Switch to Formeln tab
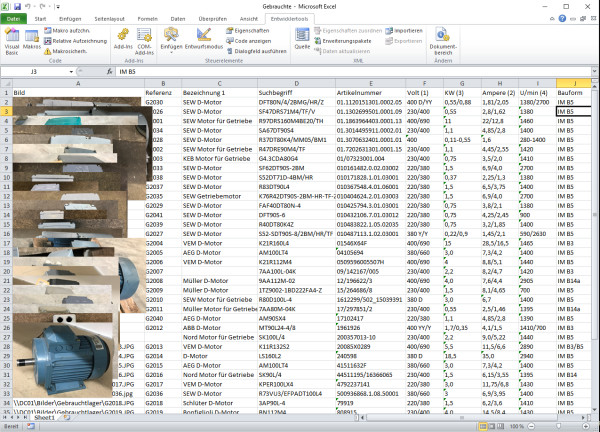The height and width of the screenshot is (432, 600). click(x=147, y=19)
